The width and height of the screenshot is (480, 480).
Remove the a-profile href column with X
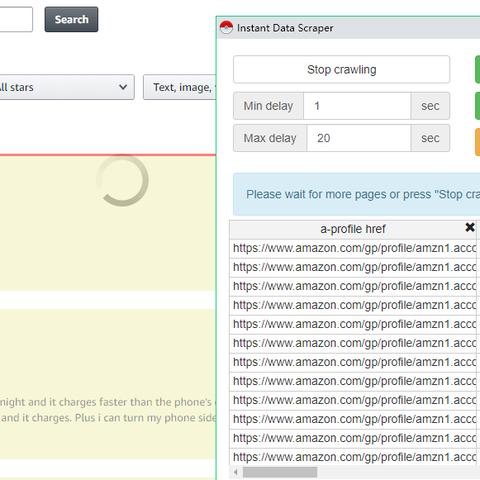[470, 227]
